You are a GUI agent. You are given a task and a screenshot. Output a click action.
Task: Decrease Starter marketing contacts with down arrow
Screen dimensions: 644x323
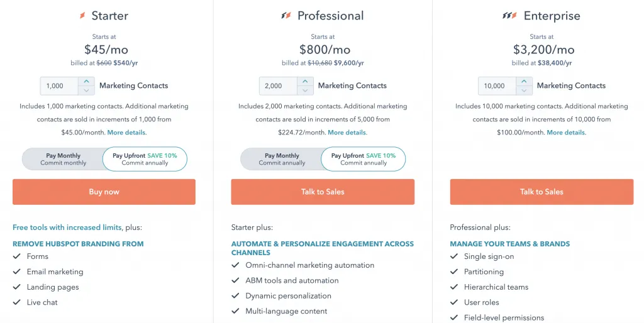tap(86, 90)
